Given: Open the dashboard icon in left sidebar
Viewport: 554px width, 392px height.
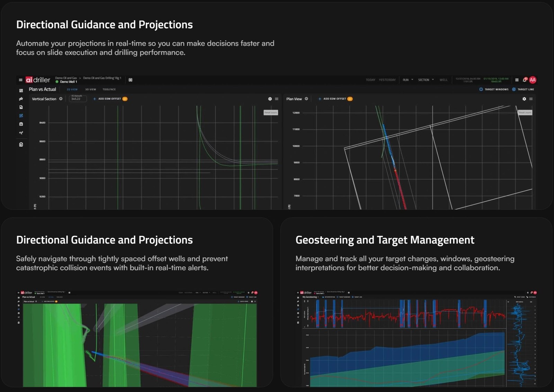Looking at the screenshot, I should tap(21, 90).
